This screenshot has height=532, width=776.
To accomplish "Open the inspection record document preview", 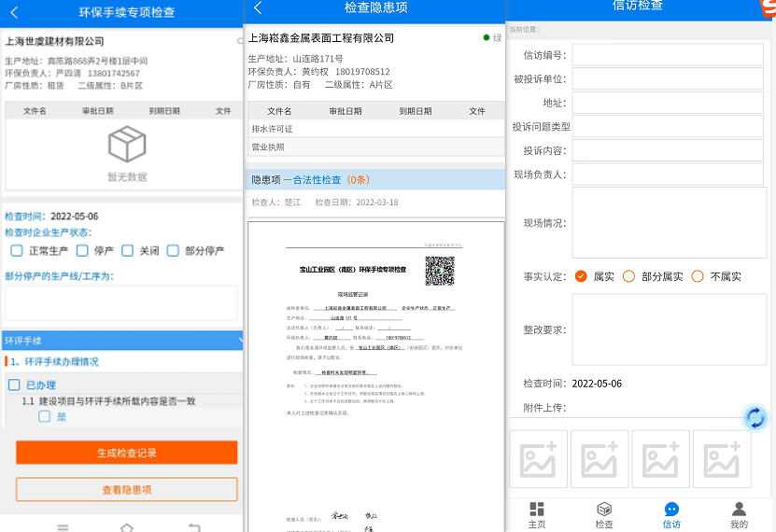I will (x=375, y=373).
